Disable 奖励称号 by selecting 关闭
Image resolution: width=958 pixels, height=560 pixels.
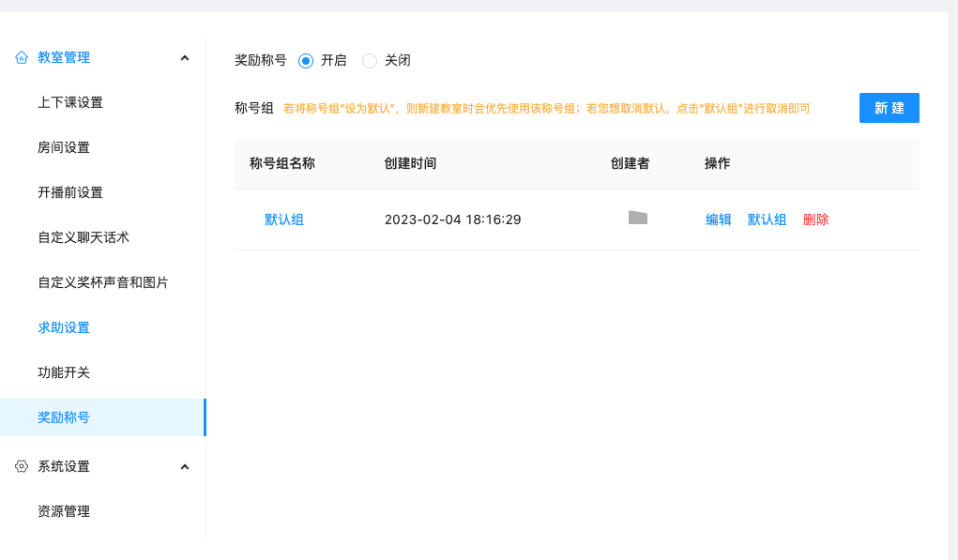click(370, 60)
